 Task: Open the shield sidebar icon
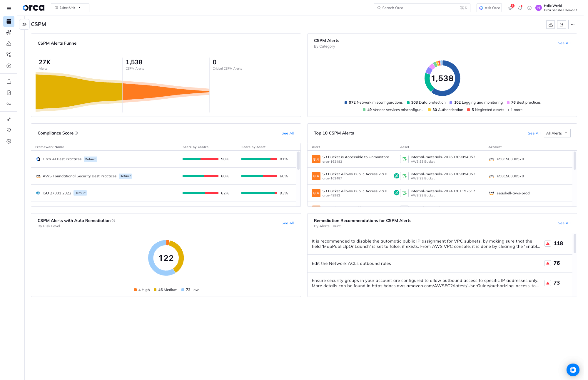point(9,130)
